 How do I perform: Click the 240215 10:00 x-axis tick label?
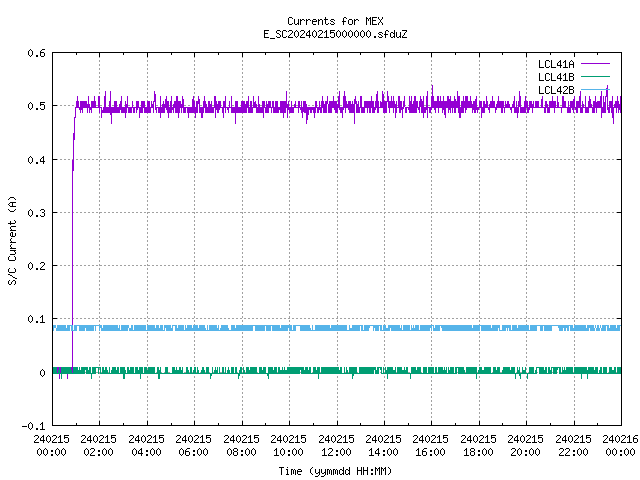(288, 445)
